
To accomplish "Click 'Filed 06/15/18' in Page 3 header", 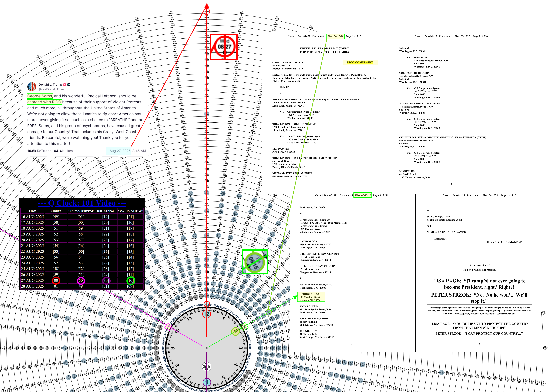I will [363, 195].
